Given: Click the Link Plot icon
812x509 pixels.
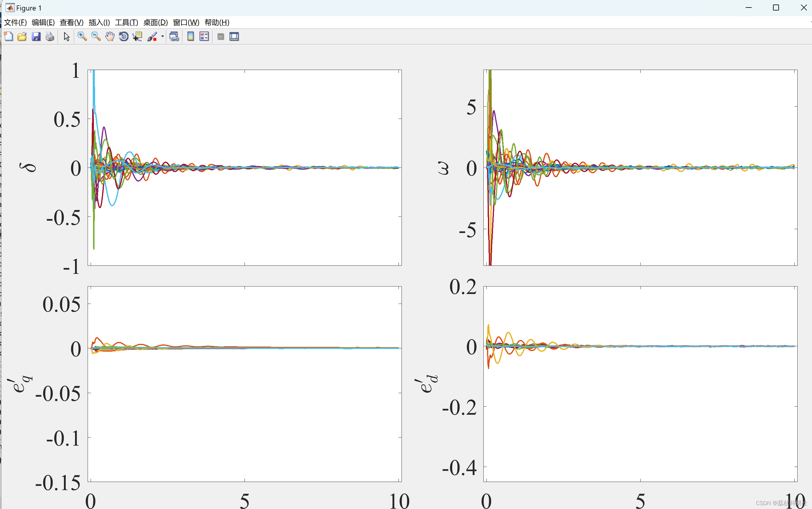Looking at the screenshot, I should click(174, 36).
